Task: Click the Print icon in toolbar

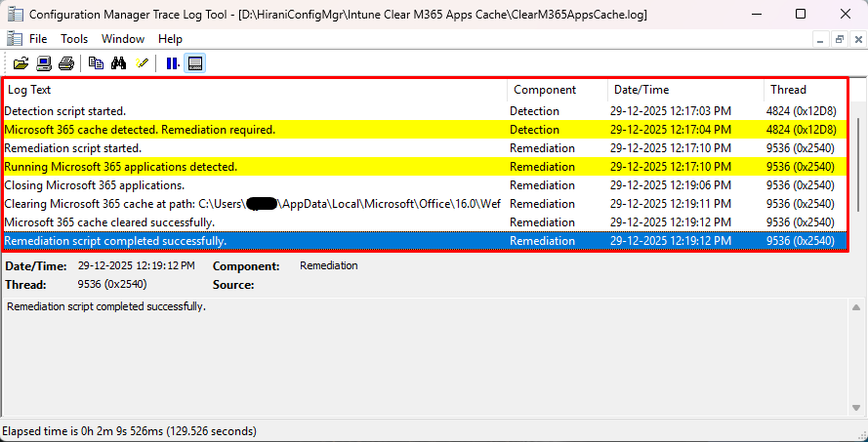Action: click(65, 63)
